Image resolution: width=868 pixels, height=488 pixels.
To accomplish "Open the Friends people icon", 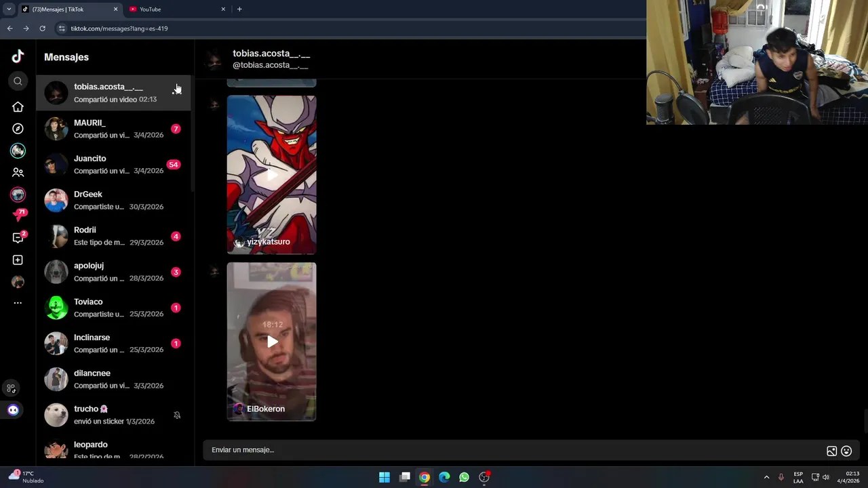I will pyautogui.click(x=18, y=172).
